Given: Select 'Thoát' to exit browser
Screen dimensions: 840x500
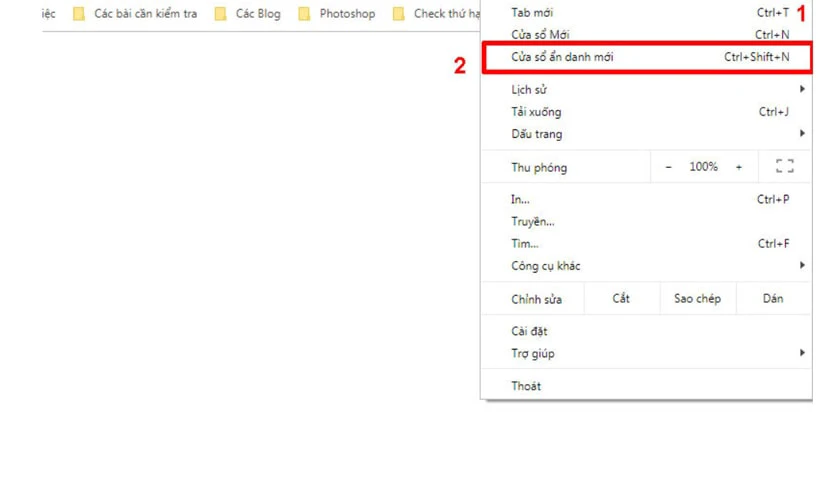Looking at the screenshot, I should point(646,386).
